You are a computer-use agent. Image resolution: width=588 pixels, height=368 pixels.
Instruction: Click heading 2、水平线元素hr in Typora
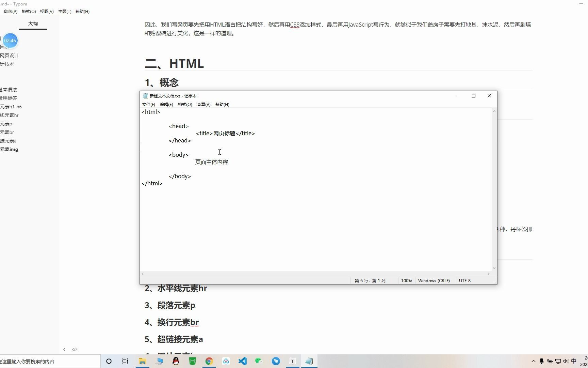click(176, 288)
